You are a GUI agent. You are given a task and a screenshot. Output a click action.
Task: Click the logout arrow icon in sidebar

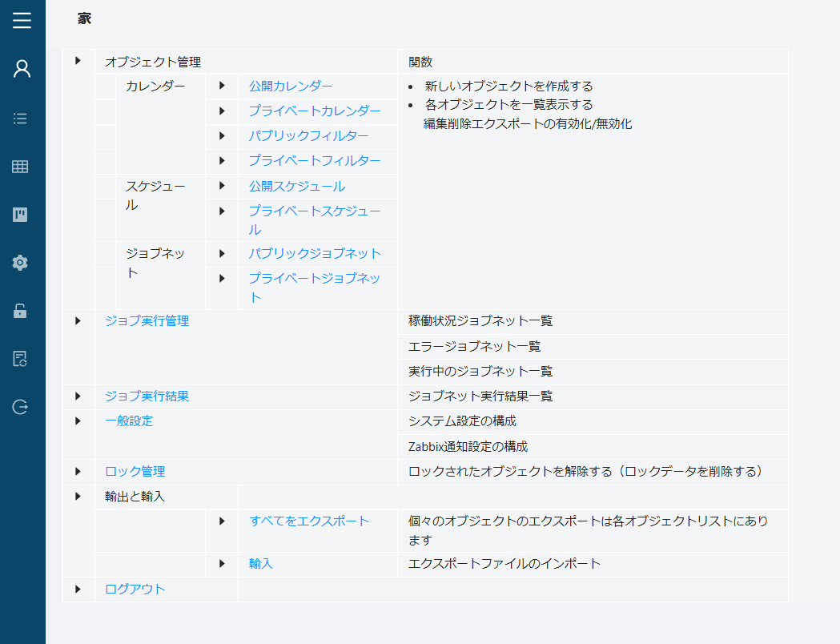pyautogui.click(x=22, y=407)
